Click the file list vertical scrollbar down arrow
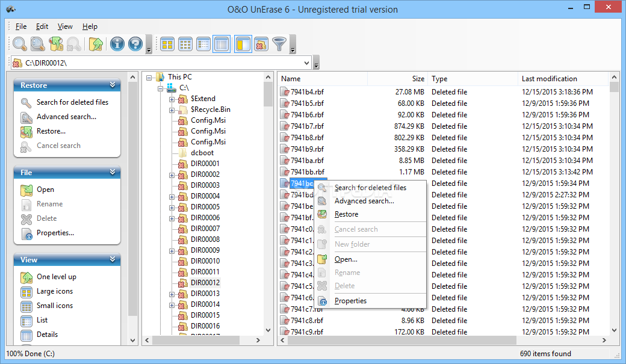Image resolution: width=626 pixels, height=364 pixels. pos(614,330)
